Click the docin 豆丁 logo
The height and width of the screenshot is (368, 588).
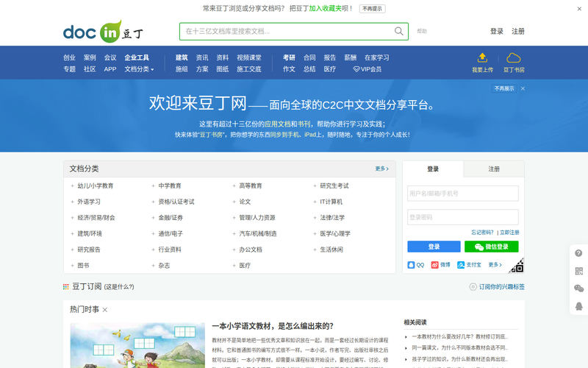pyautogui.click(x=103, y=31)
